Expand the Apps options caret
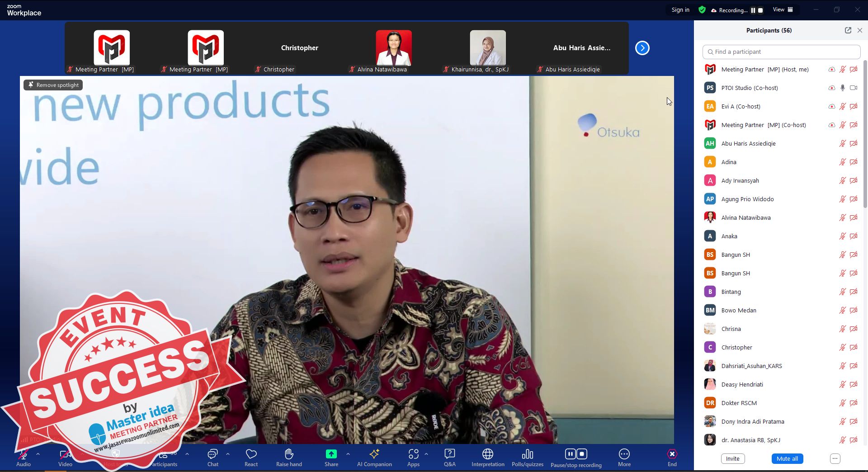This screenshot has width=868, height=472. click(x=426, y=453)
